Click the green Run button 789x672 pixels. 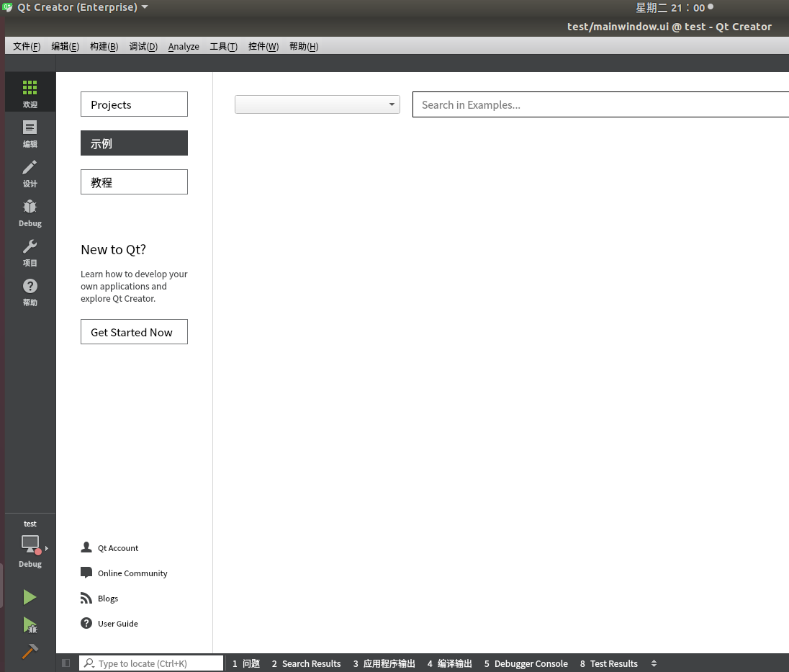[30, 598]
